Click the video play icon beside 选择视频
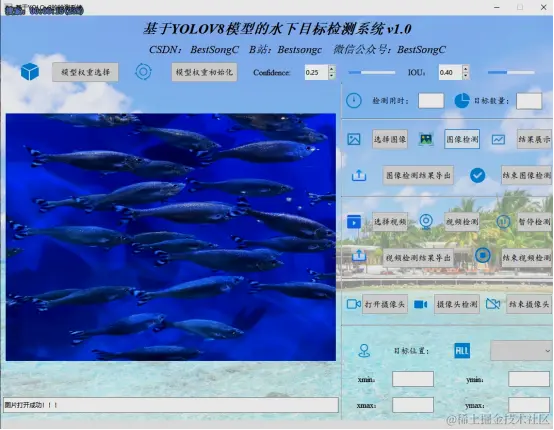This screenshot has height=430, width=554. [354, 222]
